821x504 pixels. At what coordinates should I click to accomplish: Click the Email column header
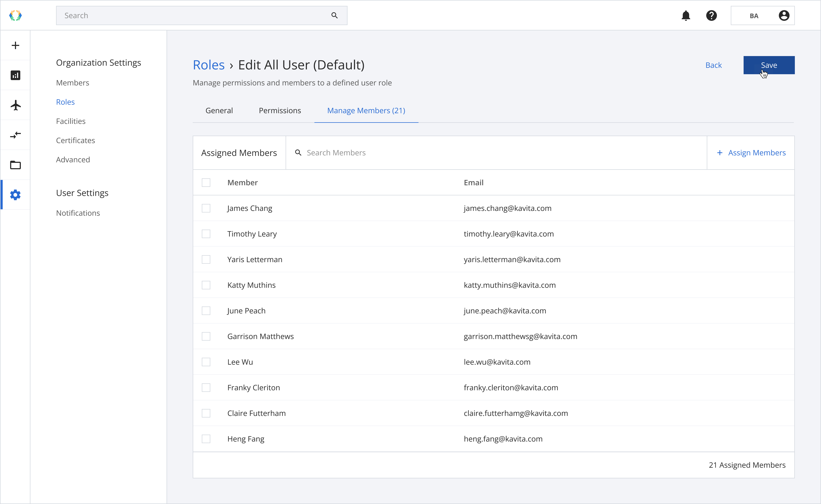[x=473, y=183]
